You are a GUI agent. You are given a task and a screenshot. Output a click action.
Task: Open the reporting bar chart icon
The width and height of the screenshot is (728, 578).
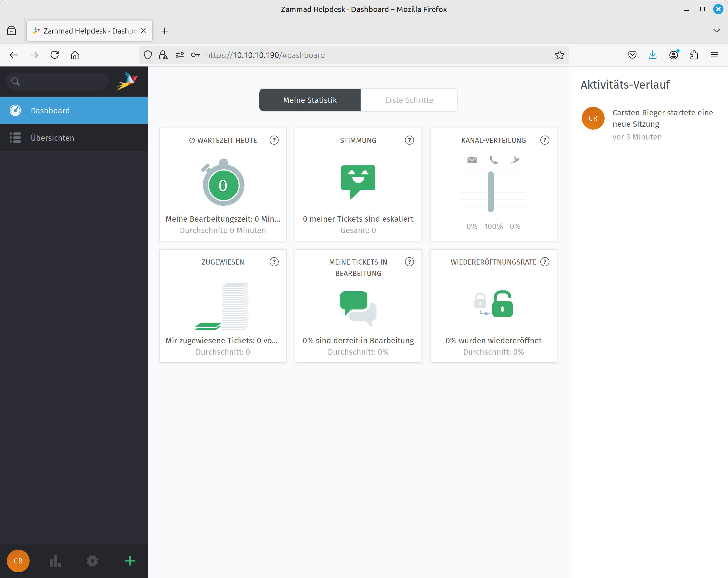coord(55,561)
